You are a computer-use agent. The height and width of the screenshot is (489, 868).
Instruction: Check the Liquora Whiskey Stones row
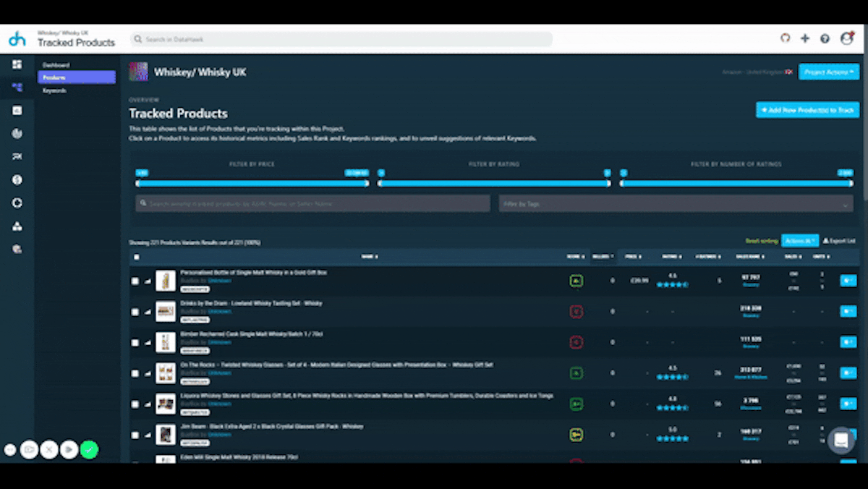tap(135, 404)
